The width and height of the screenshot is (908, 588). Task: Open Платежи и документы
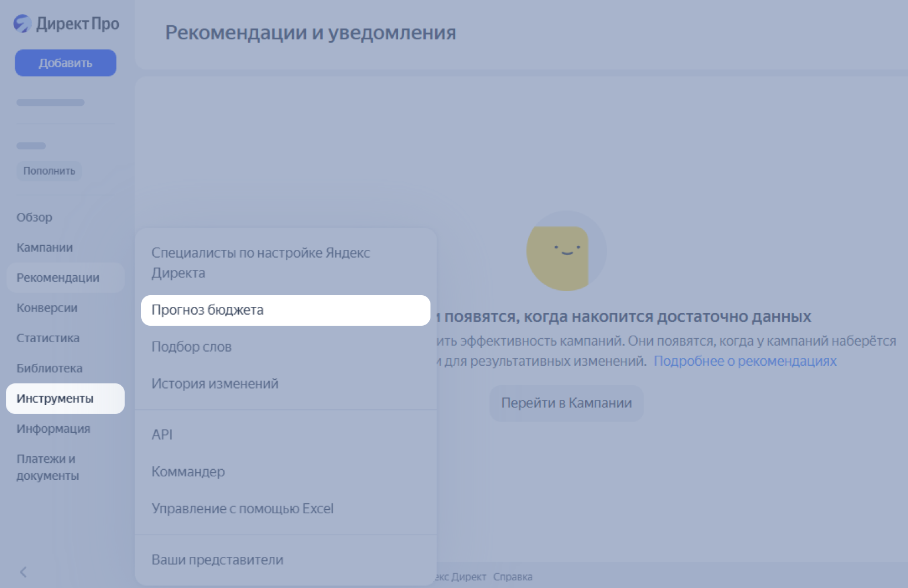tap(46, 467)
